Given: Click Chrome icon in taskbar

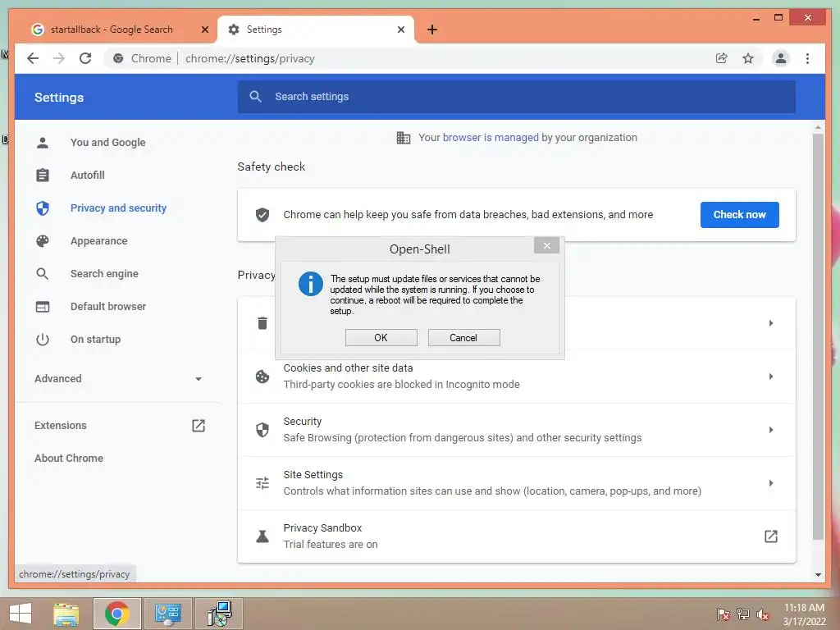Looking at the screenshot, I should [x=117, y=614].
